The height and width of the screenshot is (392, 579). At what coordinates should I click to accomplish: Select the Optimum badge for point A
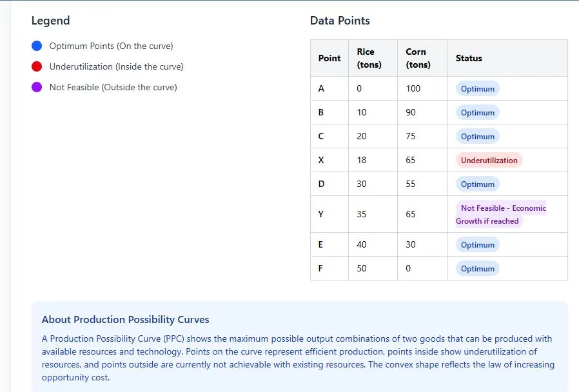(x=478, y=89)
